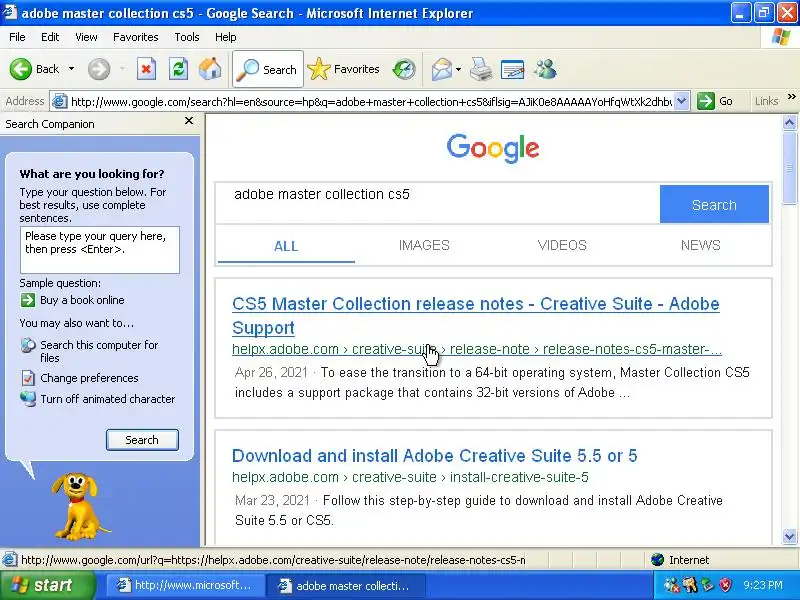Expand the Mail dropdown arrow

pos(458,69)
